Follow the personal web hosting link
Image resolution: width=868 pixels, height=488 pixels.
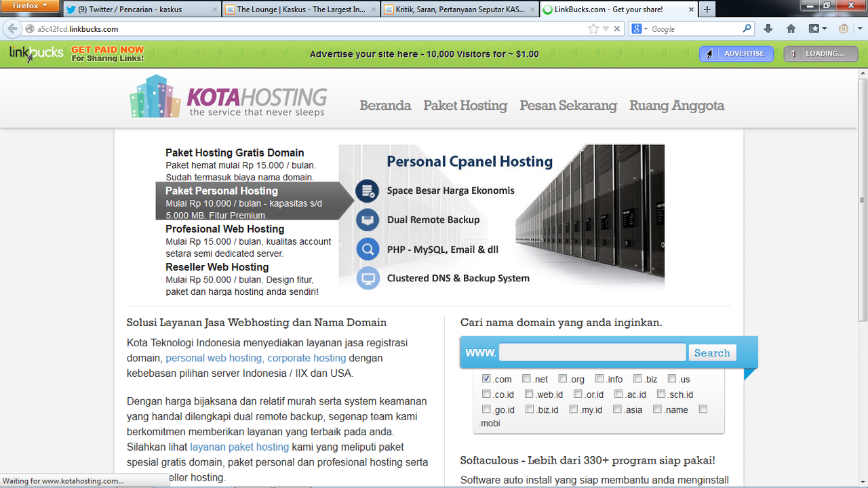point(214,358)
